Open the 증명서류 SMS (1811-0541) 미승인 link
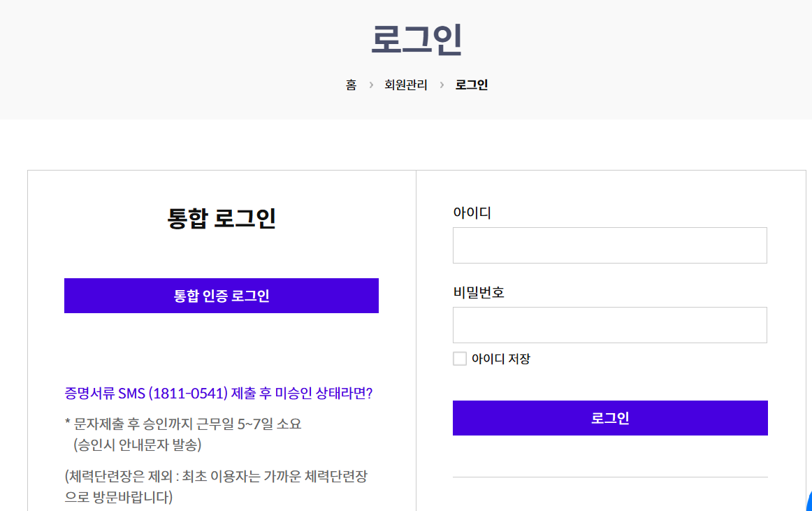This screenshot has width=812, height=511. coord(219,394)
